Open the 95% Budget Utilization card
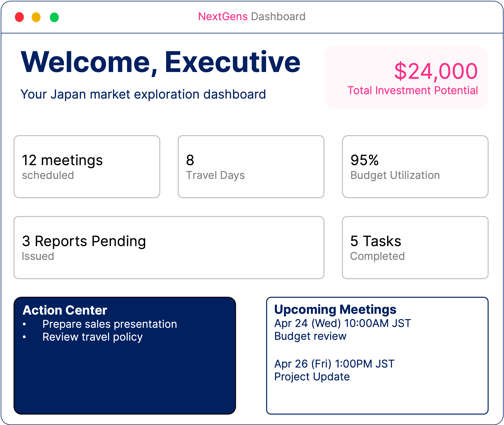504x425 pixels. click(415, 167)
